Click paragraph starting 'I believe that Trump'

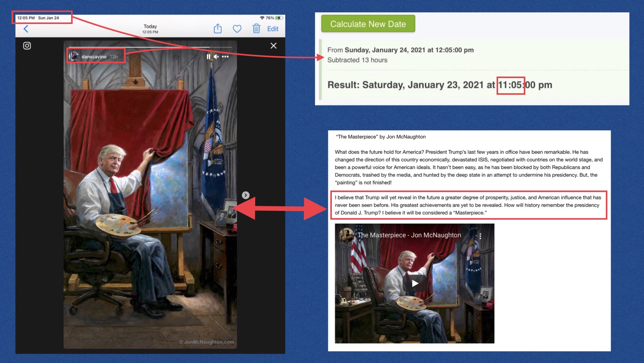(x=468, y=205)
